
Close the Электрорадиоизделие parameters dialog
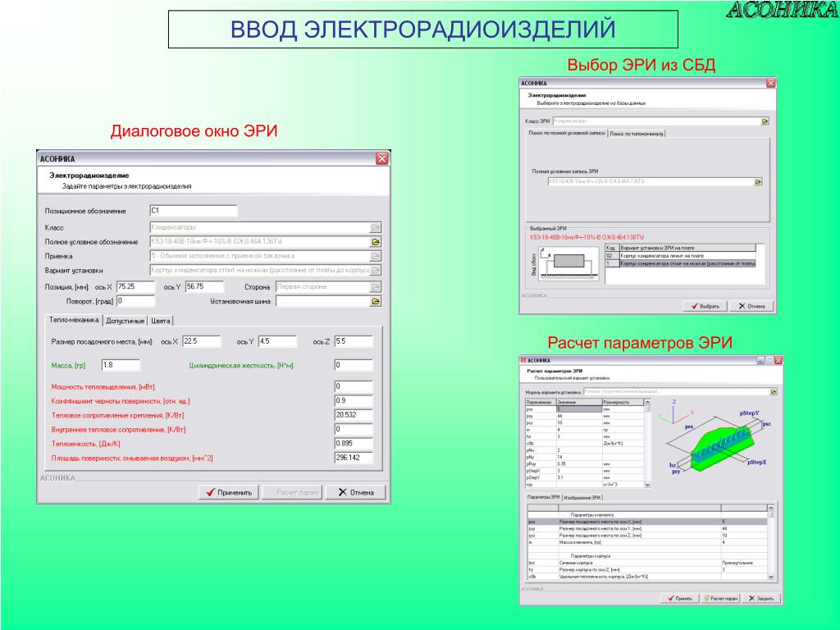tap(382, 158)
